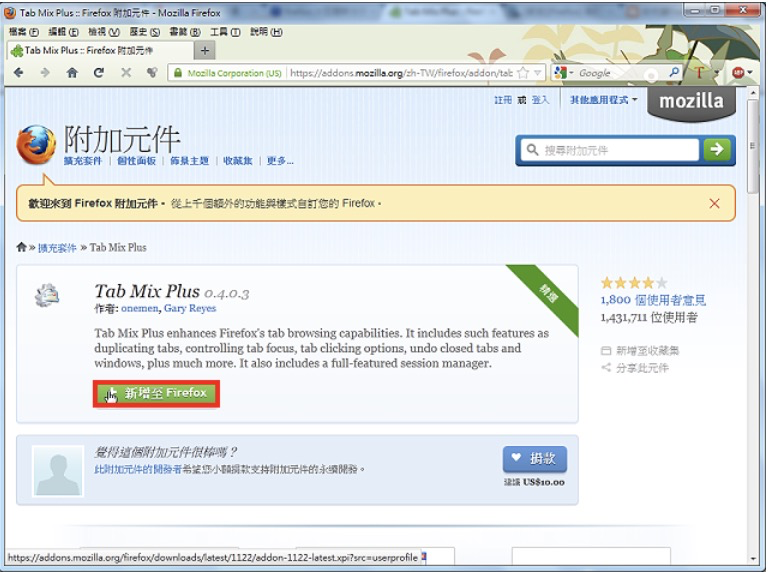Click the mozilla logo tab
The image size is (770, 572).
[691, 102]
